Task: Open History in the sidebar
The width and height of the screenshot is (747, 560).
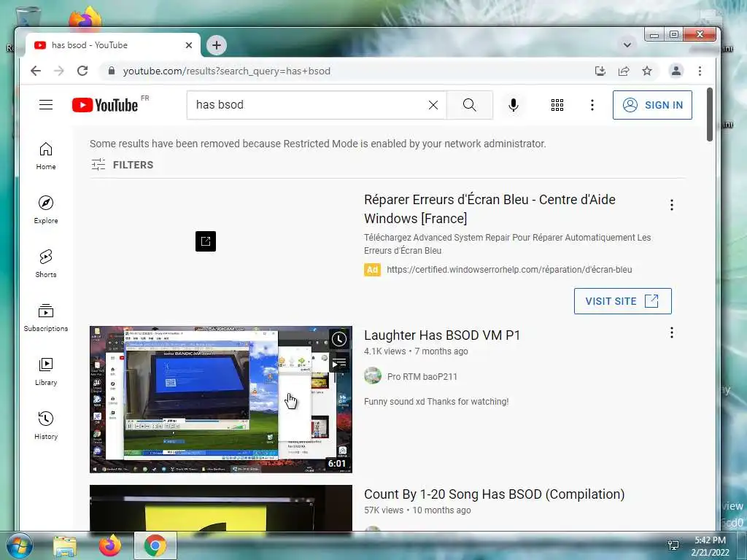Action: pyautogui.click(x=46, y=425)
